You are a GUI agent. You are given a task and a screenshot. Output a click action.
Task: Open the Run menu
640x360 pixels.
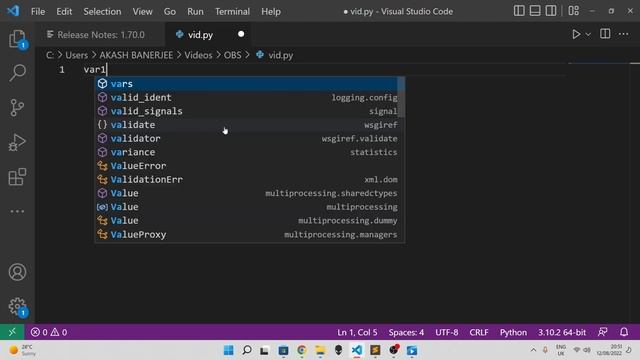195,11
